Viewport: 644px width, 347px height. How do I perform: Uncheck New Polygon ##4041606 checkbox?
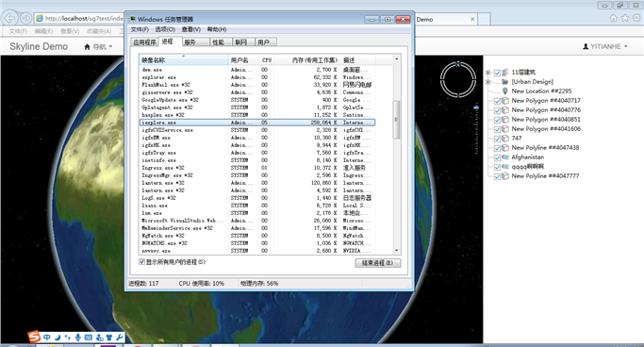tap(497, 129)
